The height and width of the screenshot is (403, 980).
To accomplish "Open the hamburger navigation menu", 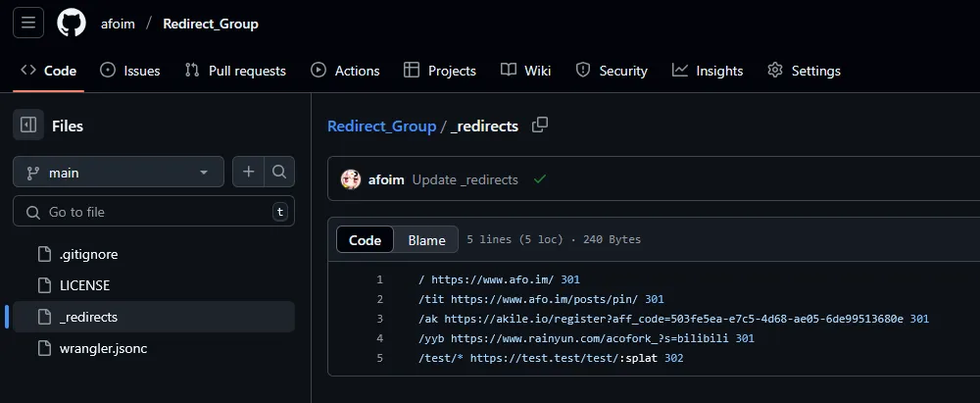I will pyautogui.click(x=27, y=23).
